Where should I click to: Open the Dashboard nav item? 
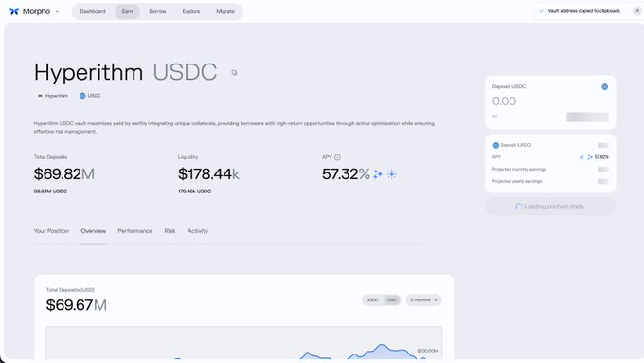[x=93, y=11]
